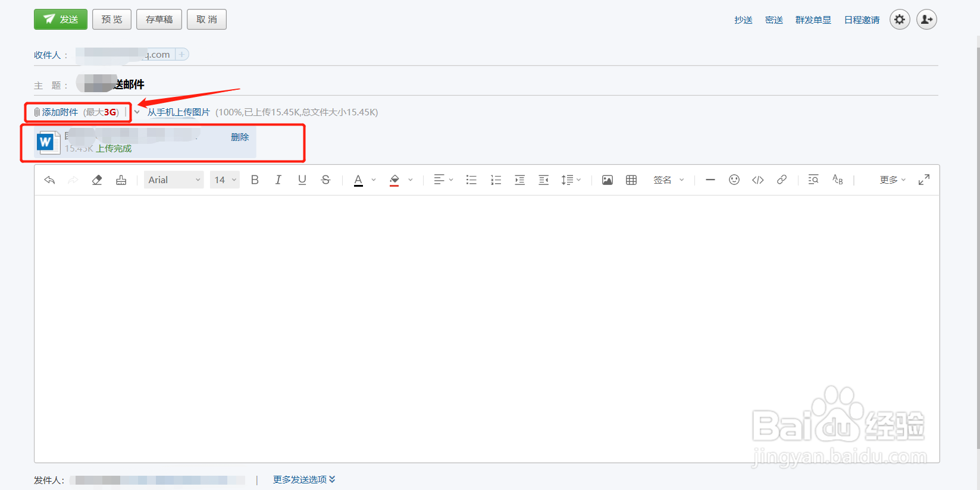Open the emoji smiley picker

(x=734, y=180)
